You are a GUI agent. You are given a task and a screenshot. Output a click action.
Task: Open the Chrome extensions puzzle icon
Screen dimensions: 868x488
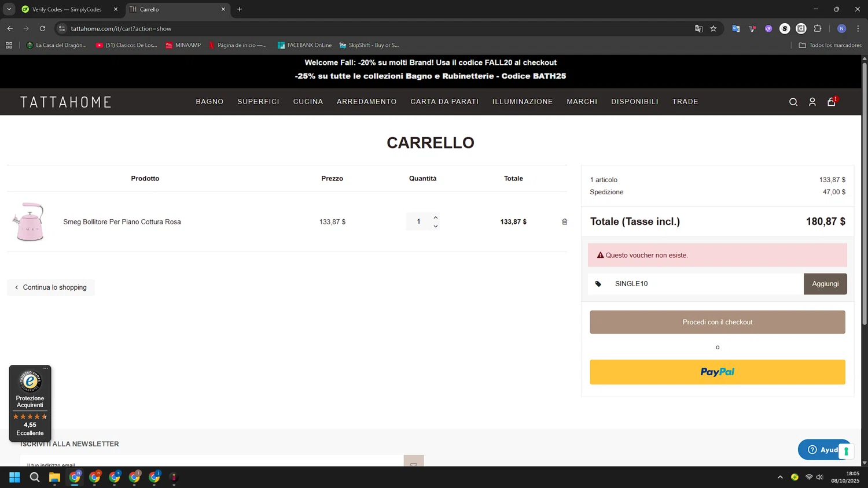coord(818,28)
